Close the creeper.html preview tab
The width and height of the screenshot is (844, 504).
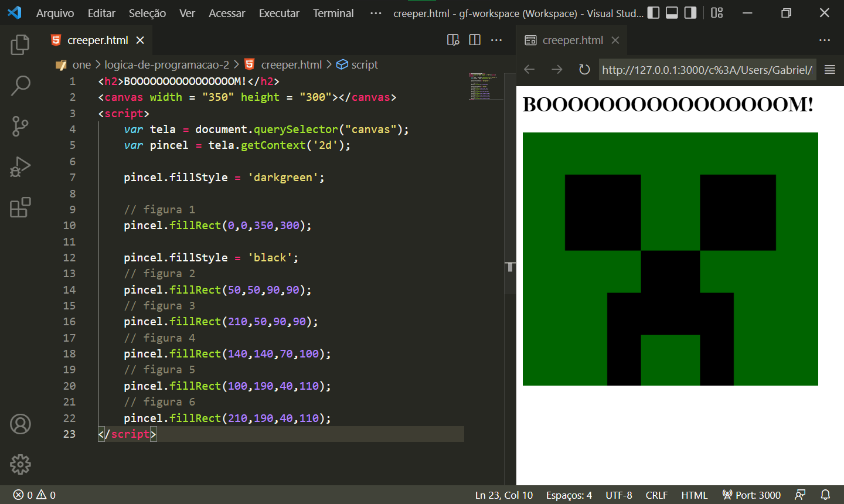(x=615, y=40)
